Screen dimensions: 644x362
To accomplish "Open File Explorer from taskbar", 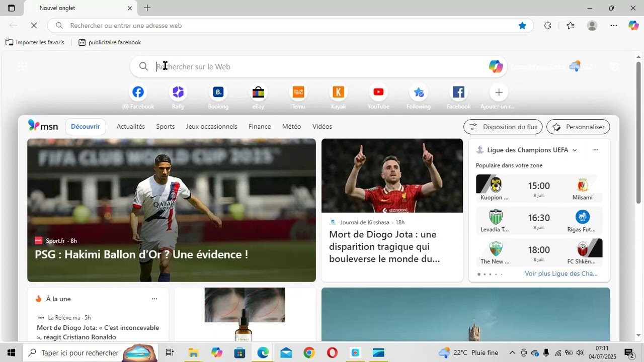I will [x=193, y=352].
